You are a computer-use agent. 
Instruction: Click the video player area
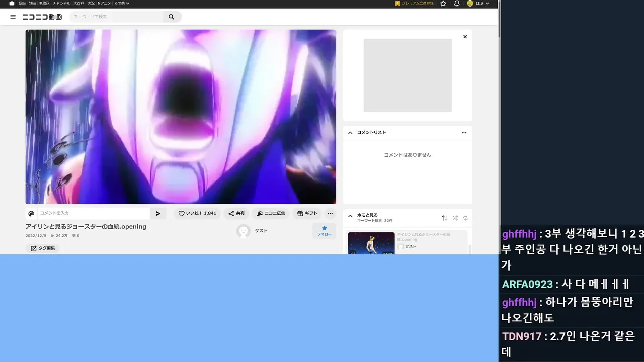coord(181,117)
